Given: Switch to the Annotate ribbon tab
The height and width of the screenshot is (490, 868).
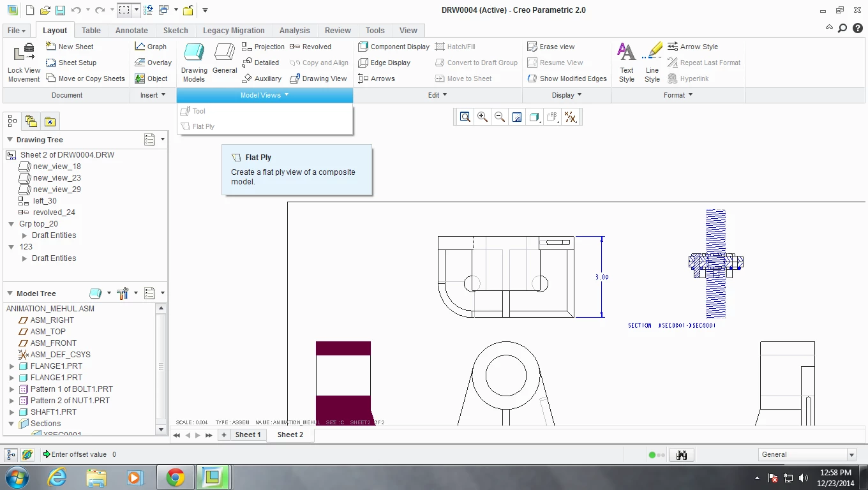Looking at the screenshot, I should click(131, 30).
